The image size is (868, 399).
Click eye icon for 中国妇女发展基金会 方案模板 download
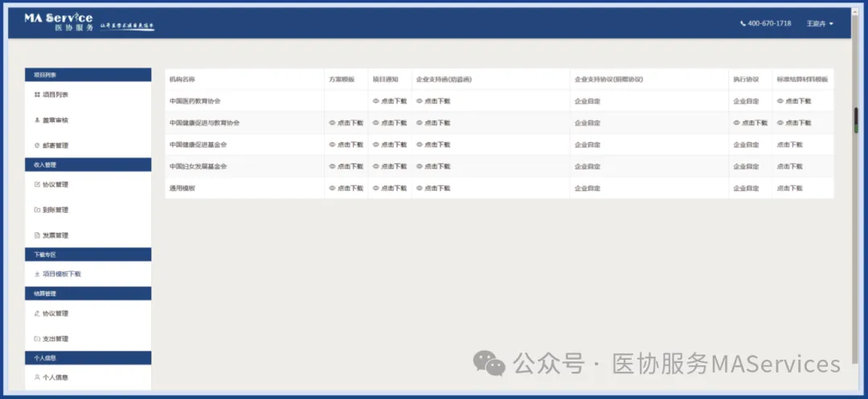pyautogui.click(x=332, y=166)
